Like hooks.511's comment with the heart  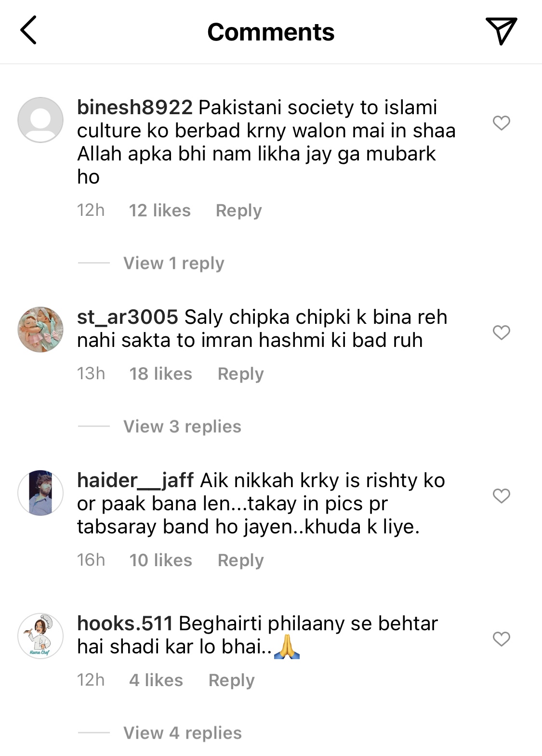501,639
